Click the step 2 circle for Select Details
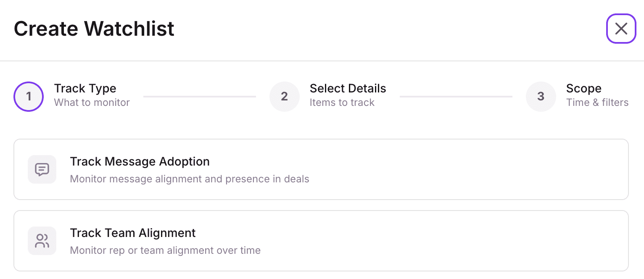Screen dimensions: 644x279 pos(285,97)
